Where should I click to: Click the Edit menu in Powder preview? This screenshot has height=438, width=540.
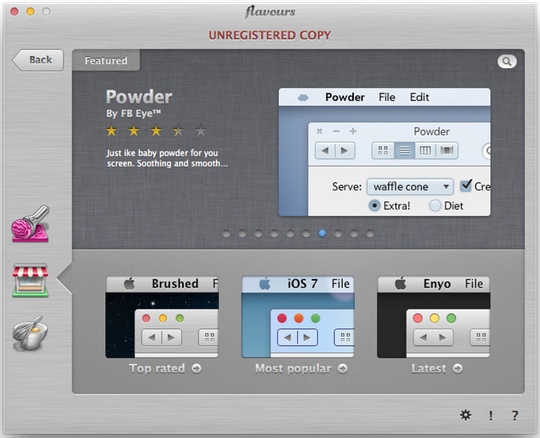419,97
